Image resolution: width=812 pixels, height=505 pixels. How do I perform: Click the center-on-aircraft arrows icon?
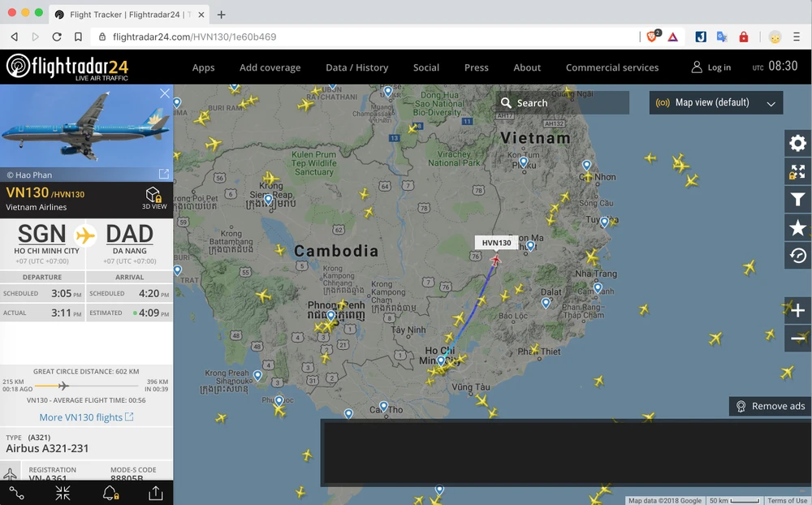(x=63, y=492)
